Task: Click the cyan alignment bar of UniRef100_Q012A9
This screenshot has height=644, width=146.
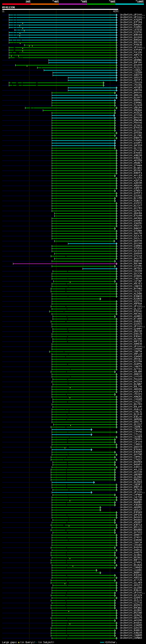Action: [93, 244]
